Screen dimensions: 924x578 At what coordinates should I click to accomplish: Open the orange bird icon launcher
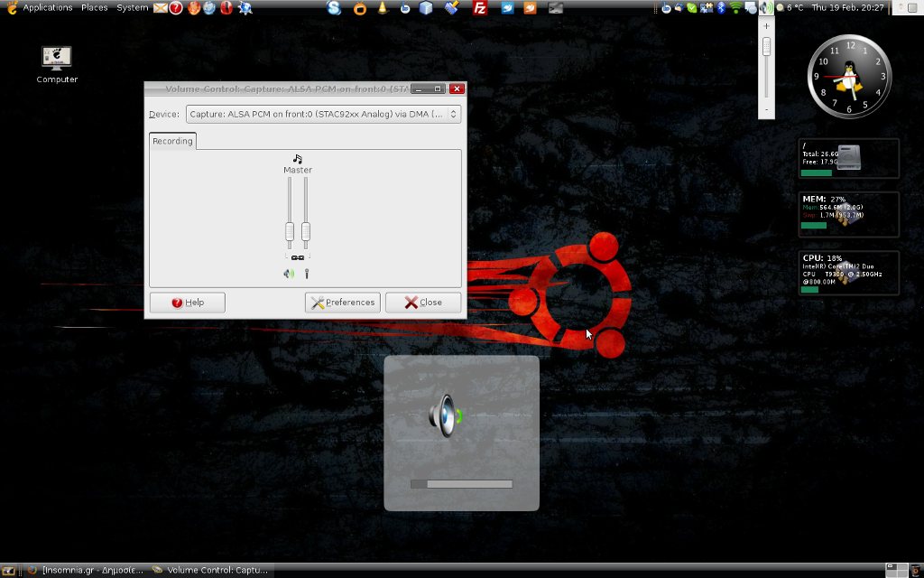pos(531,8)
